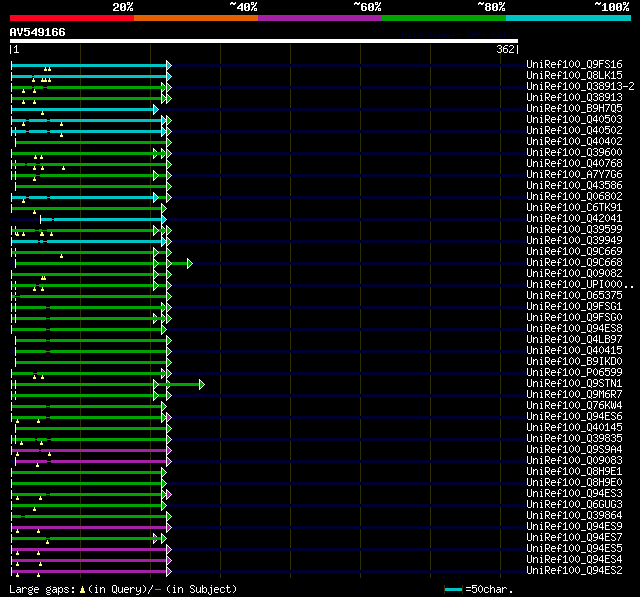Select UniRef100_Q39599 label
640x597 pixels.
[x=574, y=229]
